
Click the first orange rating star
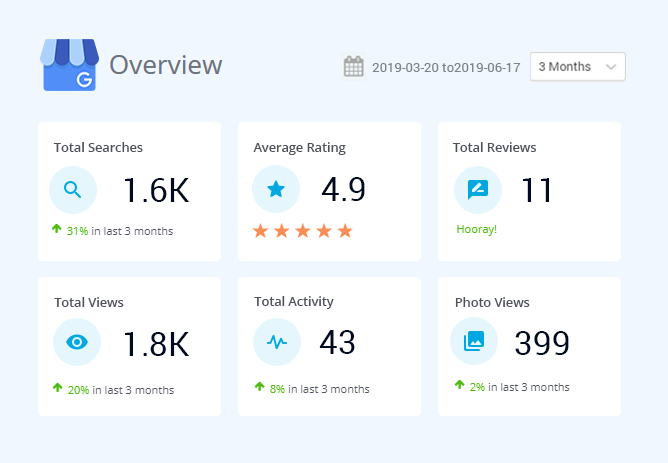point(261,231)
